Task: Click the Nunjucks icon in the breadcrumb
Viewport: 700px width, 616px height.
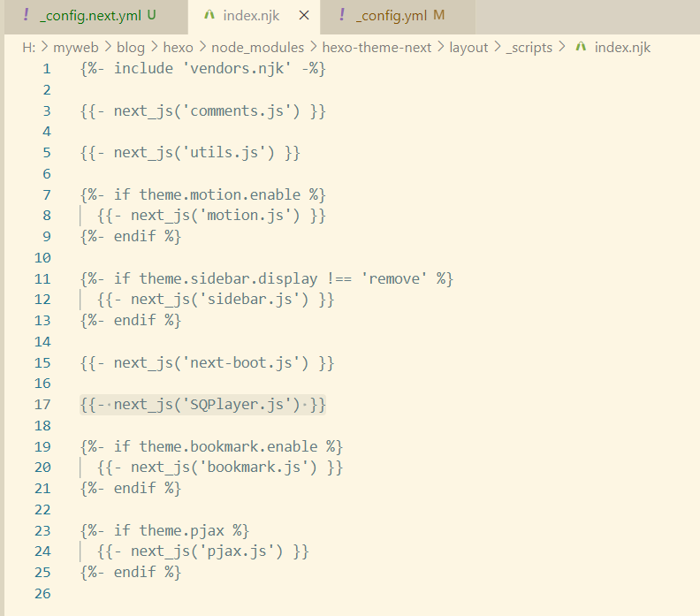Action: coord(581,47)
